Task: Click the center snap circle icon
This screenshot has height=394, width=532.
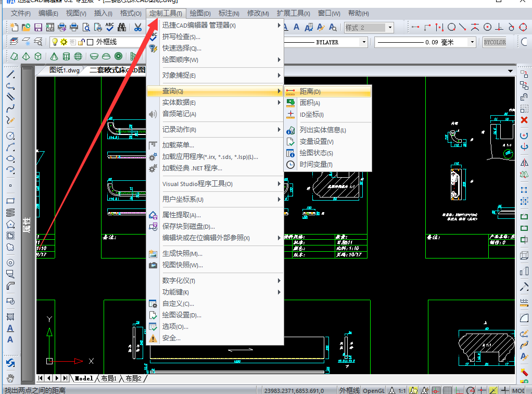Action: click(487, 27)
